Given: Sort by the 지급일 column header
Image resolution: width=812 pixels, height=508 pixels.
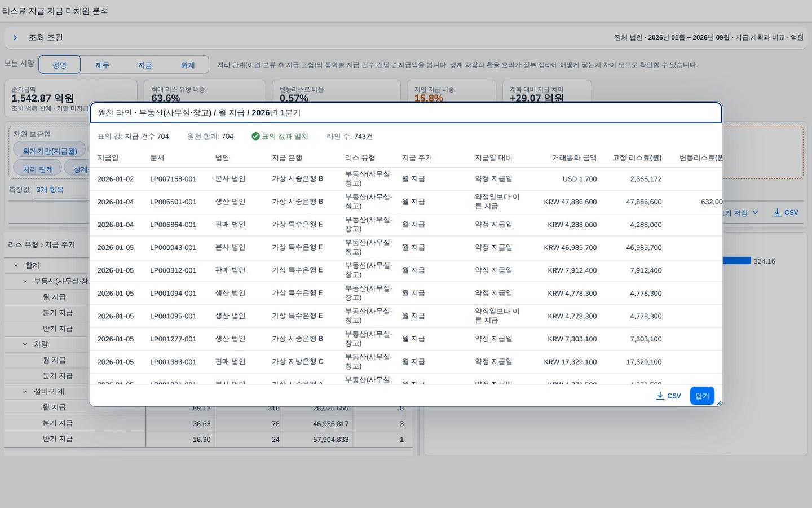Looking at the screenshot, I should tap(108, 158).
